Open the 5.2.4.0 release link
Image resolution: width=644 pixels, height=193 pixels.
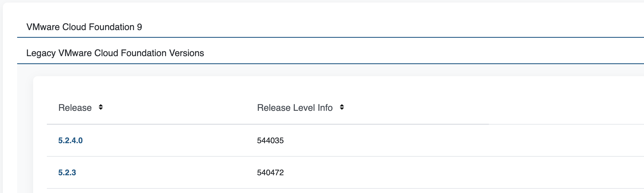coord(70,140)
